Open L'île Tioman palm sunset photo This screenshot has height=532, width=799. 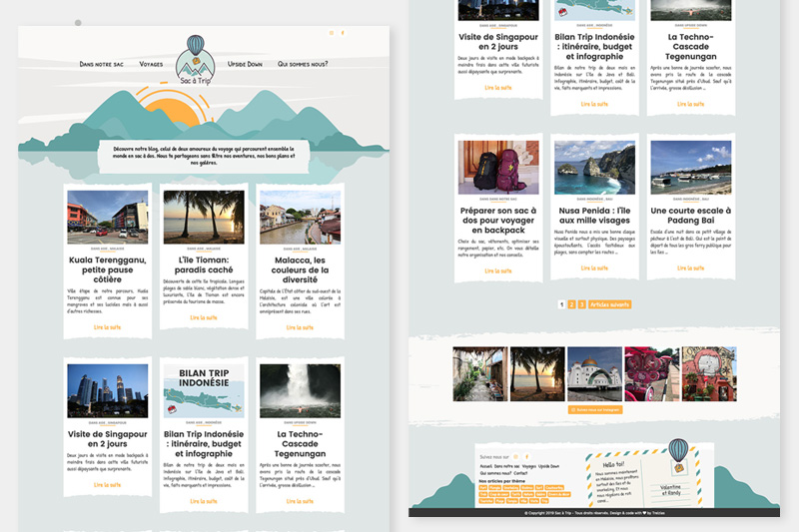pyautogui.click(x=204, y=217)
